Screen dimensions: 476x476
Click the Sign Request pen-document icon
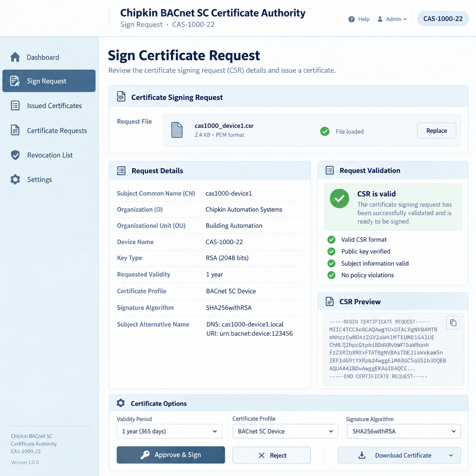pyautogui.click(x=15, y=81)
